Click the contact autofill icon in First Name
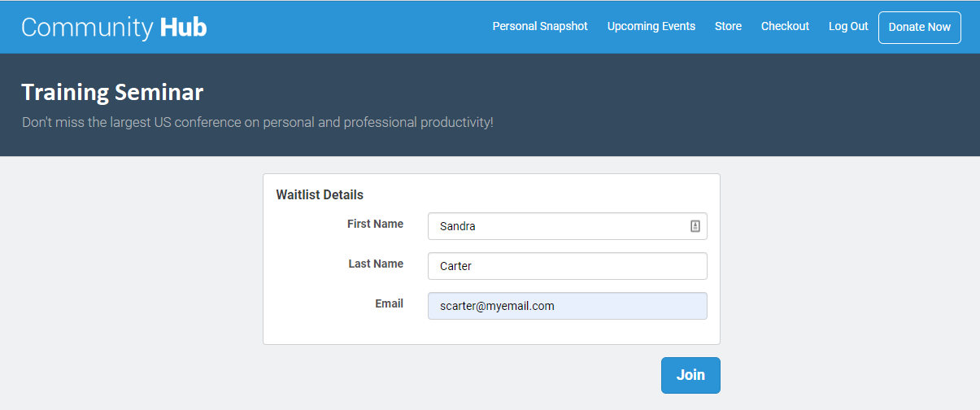The image size is (980, 410). 695,226
